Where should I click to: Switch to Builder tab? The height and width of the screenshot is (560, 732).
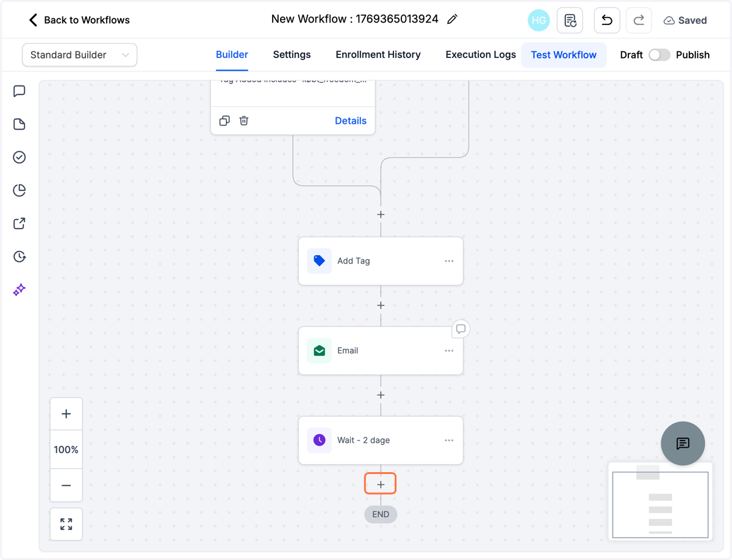pyautogui.click(x=232, y=55)
